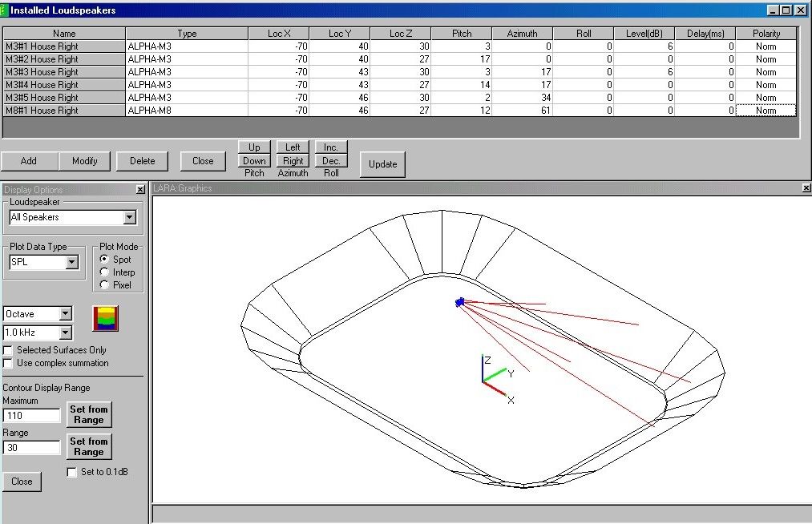Sort by the Azimuth column header
This screenshot has width=812, height=524.
coord(522,34)
